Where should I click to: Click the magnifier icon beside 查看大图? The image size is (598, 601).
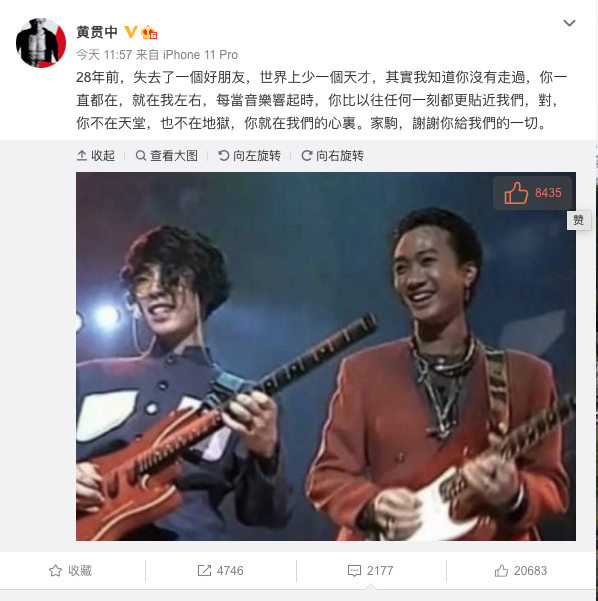tap(141, 156)
